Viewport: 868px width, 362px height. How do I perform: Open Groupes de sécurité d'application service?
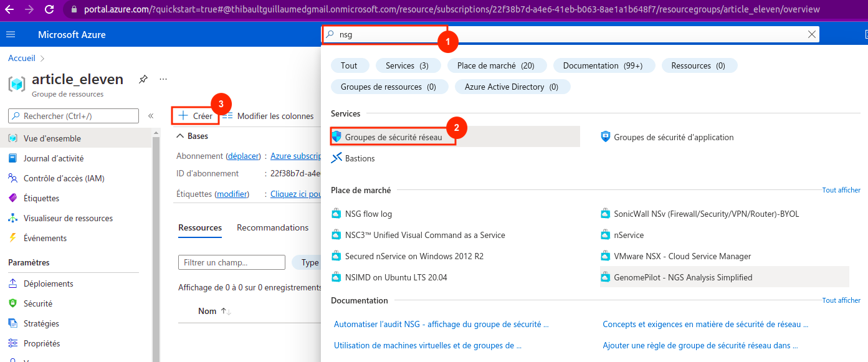(x=673, y=137)
